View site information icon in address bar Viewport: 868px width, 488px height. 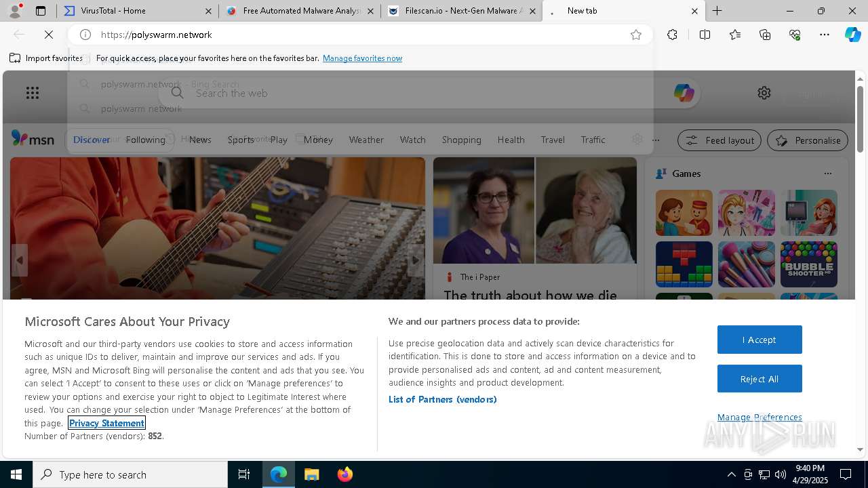pos(85,35)
